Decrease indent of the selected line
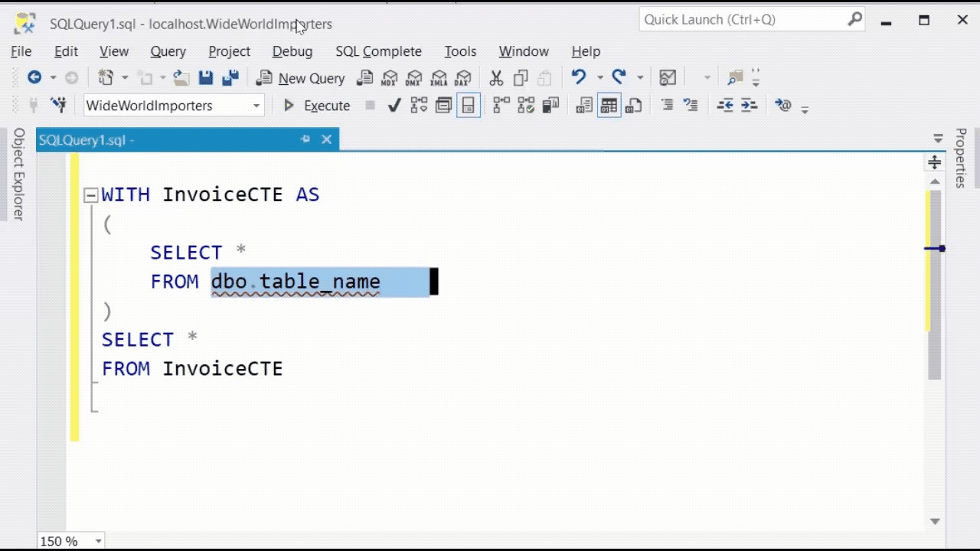Viewport: 980px width, 551px height. pos(724,105)
